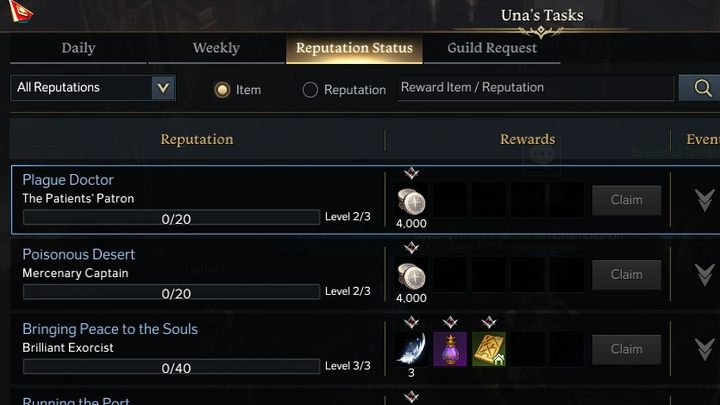Focus the Reward Item / Reputation search field
Viewport: 720px width, 405px height.
pos(535,88)
